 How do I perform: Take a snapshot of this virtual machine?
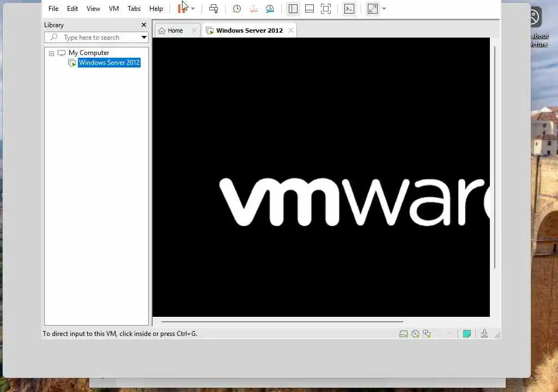[x=236, y=9]
